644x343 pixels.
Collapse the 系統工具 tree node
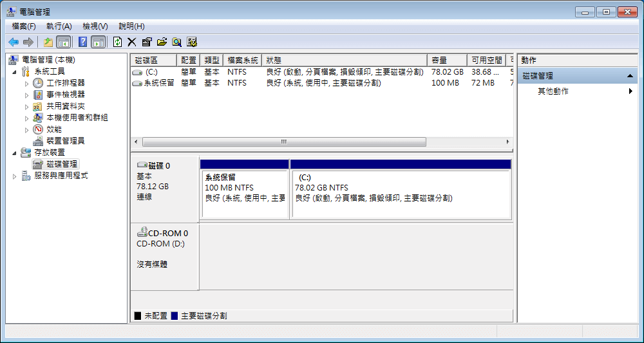[x=15, y=71]
